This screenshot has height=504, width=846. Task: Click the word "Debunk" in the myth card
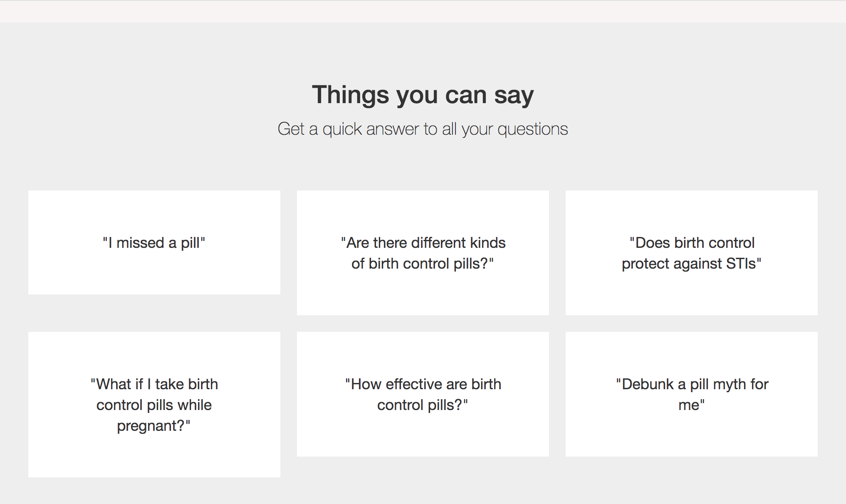(647, 384)
